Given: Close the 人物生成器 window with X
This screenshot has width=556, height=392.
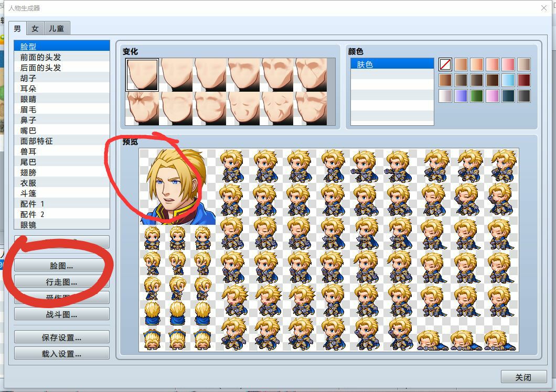Looking at the screenshot, I should tap(544, 8).
